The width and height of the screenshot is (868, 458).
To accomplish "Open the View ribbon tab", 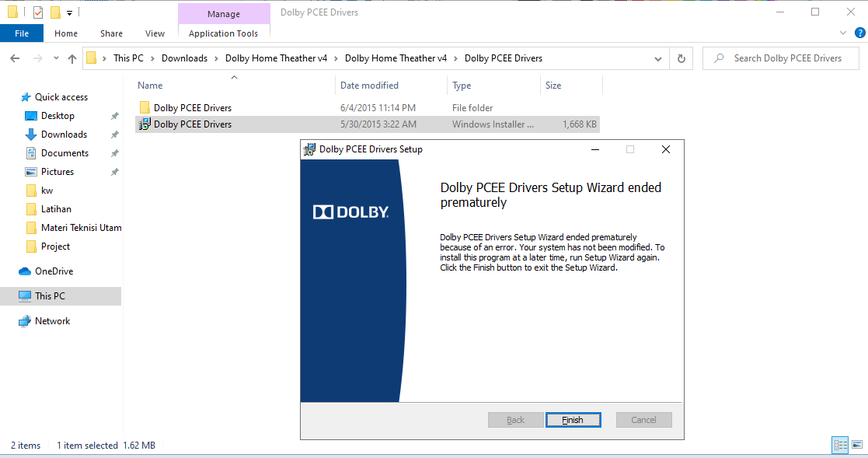I will [x=155, y=33].
